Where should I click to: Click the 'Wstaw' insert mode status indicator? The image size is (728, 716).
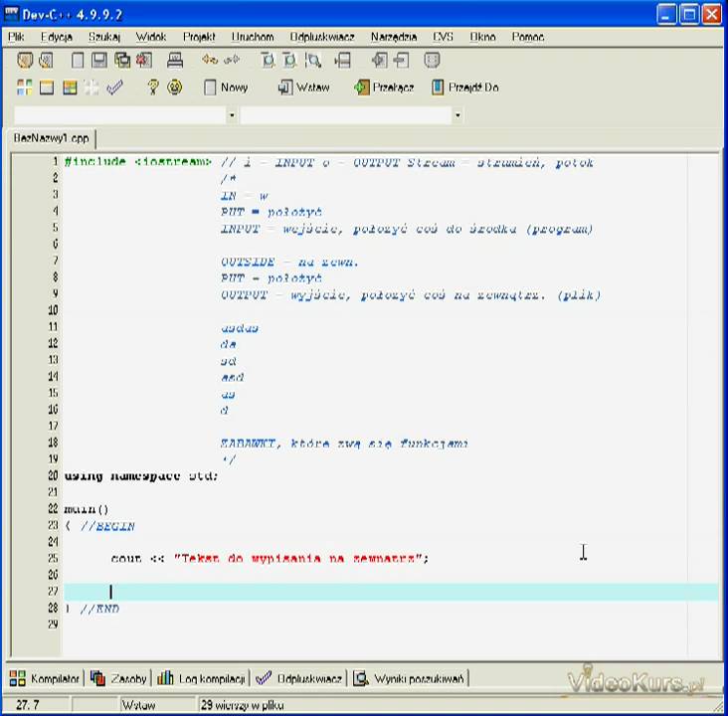pos(138,705)
